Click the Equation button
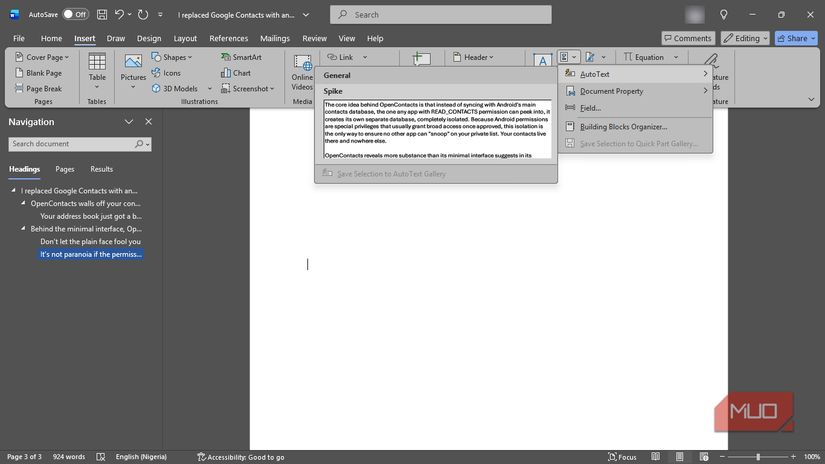The width and height of the screenshot is (825, 464). click(644, 57)
